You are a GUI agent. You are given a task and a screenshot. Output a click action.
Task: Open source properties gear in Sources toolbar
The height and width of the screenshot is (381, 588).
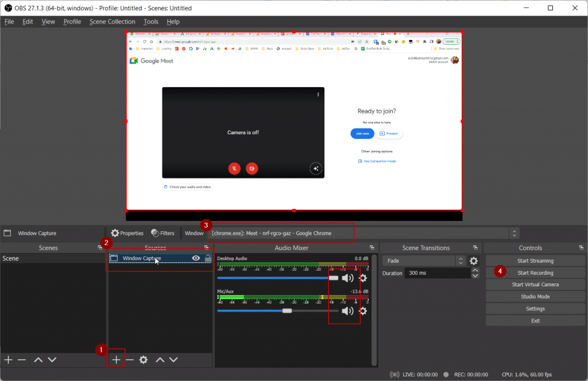[x=143, y=360]
